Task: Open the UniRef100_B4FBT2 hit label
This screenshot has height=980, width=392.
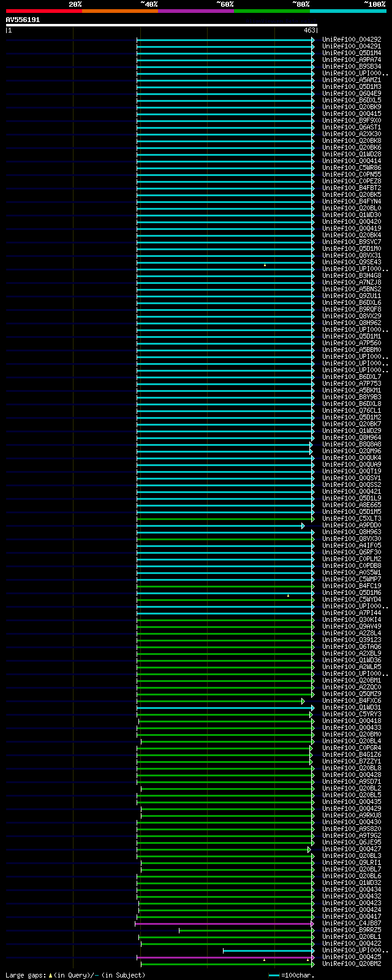Action: tap(352, 188)
